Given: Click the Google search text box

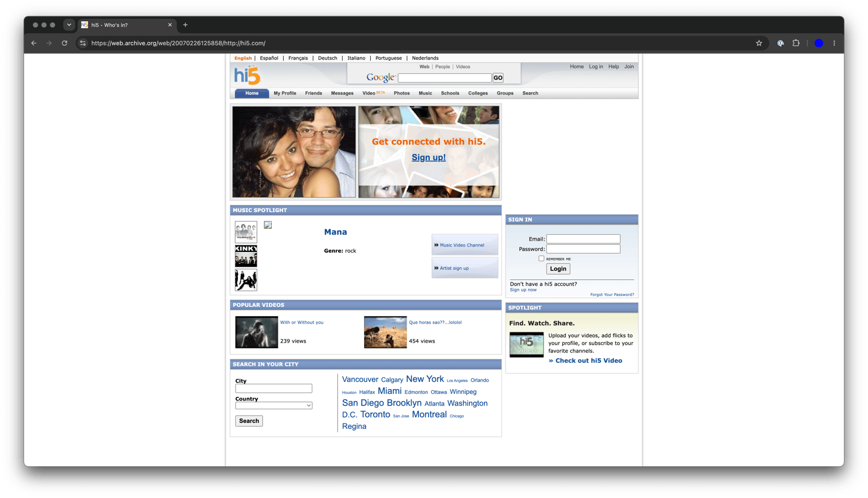Looking at the screenshot, I should pyautogui.click(x=445, y=78).
